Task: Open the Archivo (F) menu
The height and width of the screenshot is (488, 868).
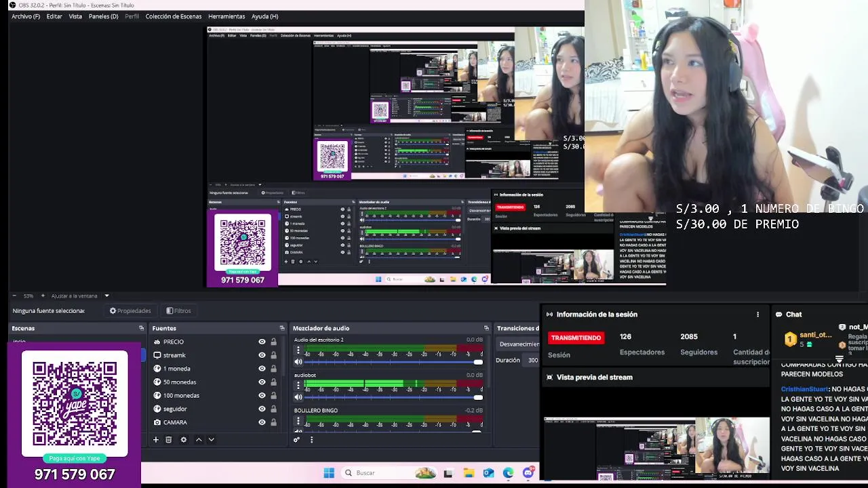Action: click(x=26, y=16)
